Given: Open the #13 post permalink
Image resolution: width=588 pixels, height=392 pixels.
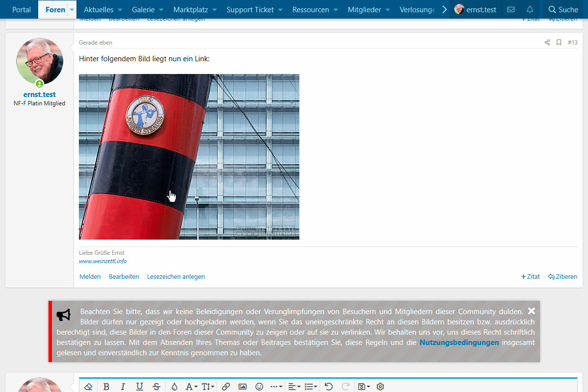Looking at the screenshot, I should [x=572, y=43].
